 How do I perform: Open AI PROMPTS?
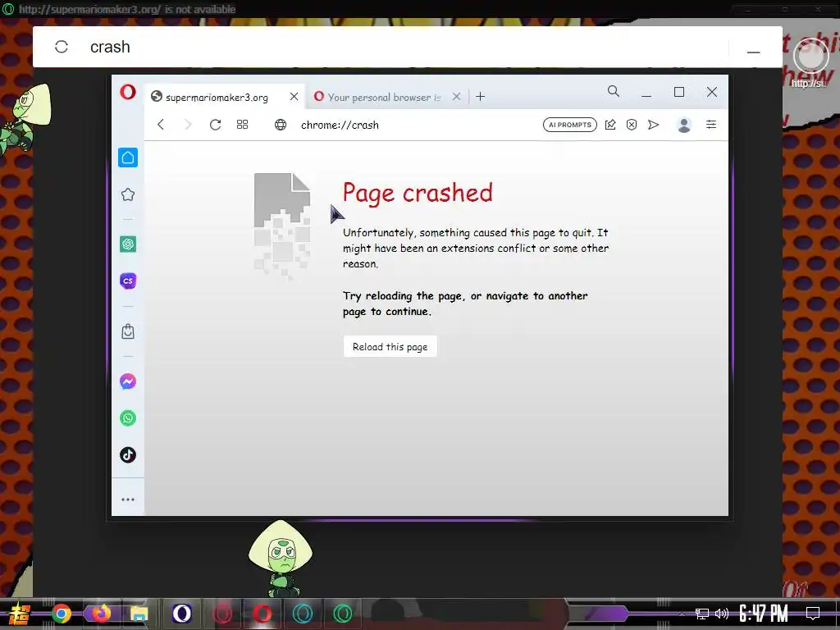[569, 125]
